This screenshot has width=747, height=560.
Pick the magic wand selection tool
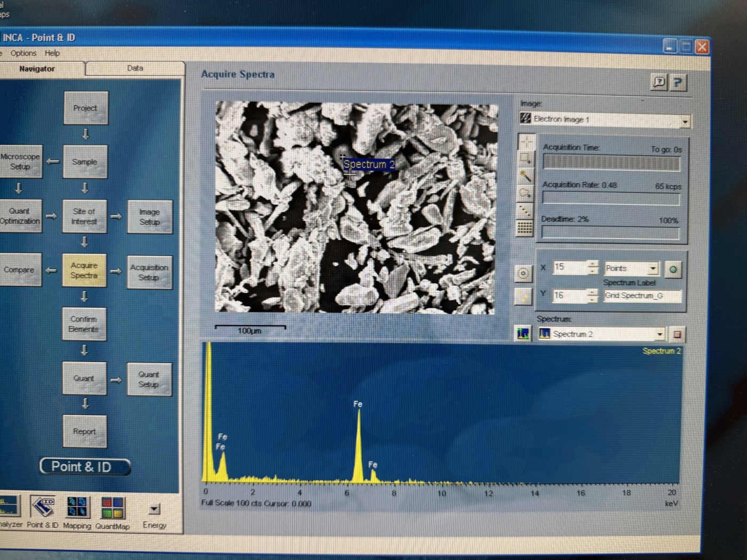click(526, 176)
